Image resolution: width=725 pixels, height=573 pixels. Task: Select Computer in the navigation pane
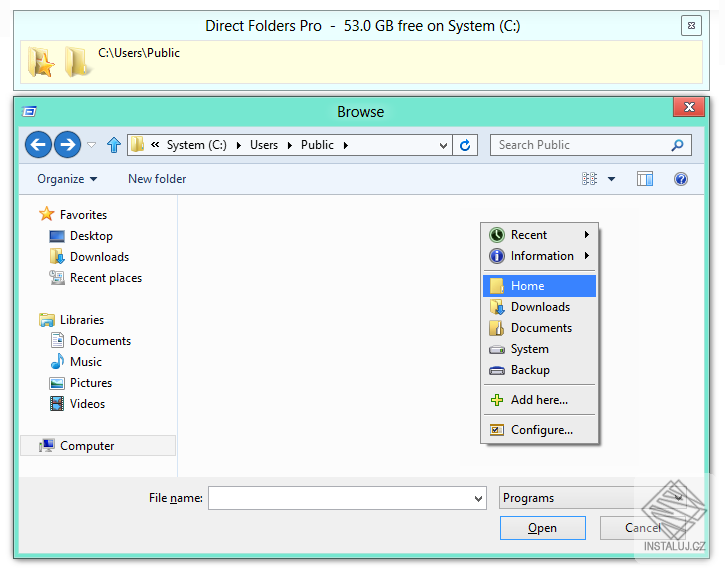click(98, 446)
